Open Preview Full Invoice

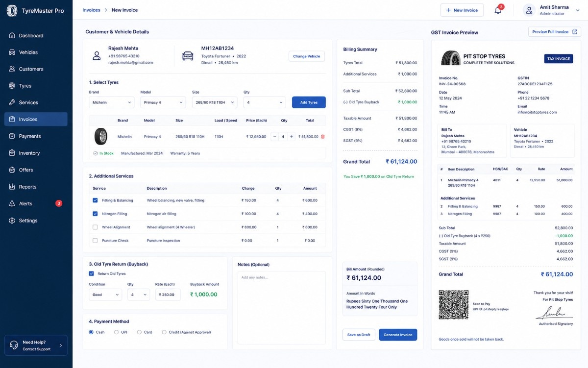coord(554,32)
